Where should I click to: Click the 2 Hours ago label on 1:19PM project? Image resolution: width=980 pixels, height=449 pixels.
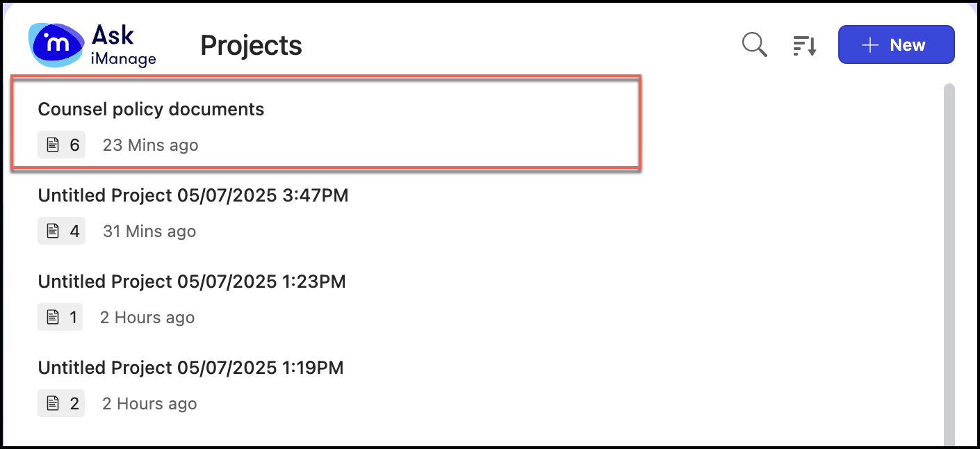[x=149, y=403]
